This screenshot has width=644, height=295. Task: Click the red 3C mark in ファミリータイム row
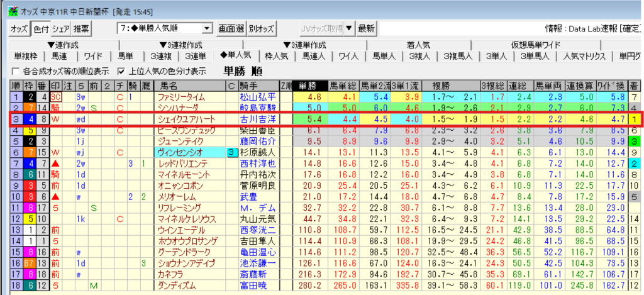point(55,97)
